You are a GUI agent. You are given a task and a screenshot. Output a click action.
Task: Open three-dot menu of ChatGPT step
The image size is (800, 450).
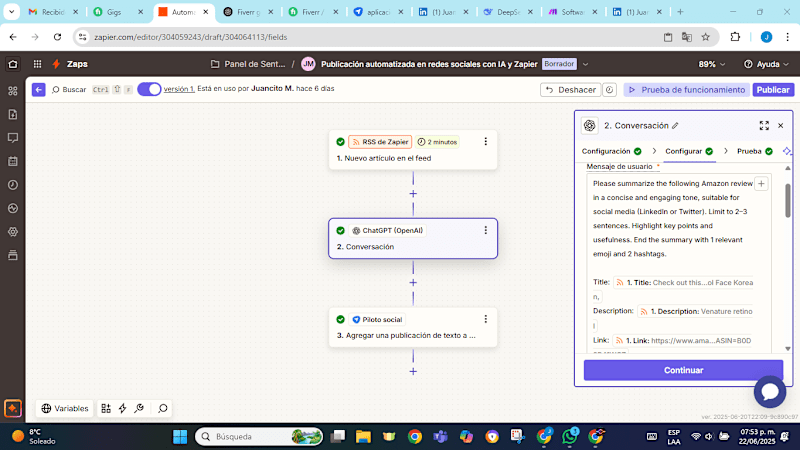[x=485, y=231]
